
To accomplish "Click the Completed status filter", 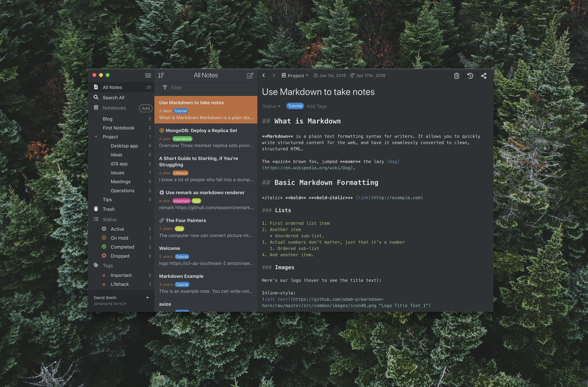I will (x=122, y=247).
